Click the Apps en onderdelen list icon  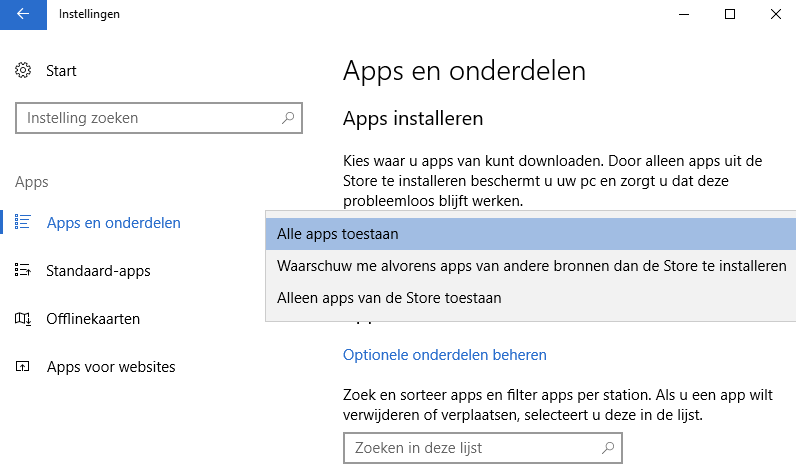(24, 223)
